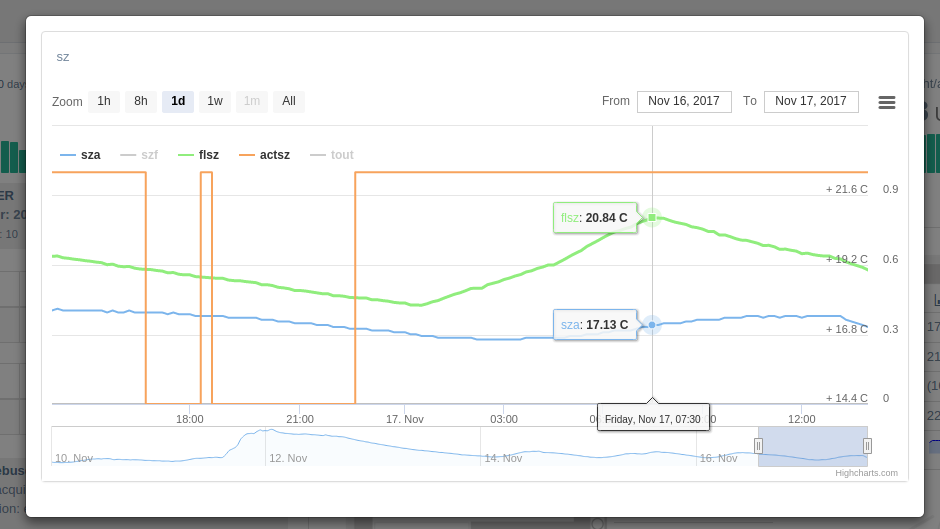Hide the flsz series via legend

point(199,155)
